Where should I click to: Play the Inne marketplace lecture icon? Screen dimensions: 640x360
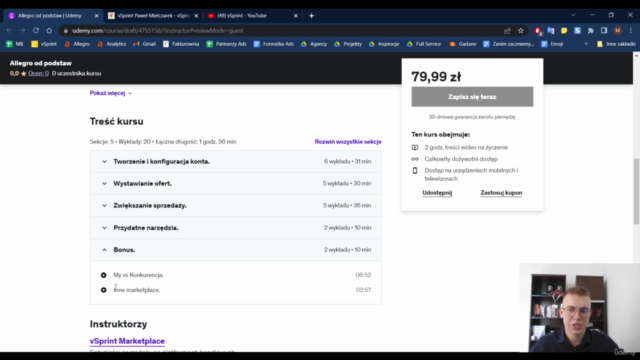click(x=104, y=290)
